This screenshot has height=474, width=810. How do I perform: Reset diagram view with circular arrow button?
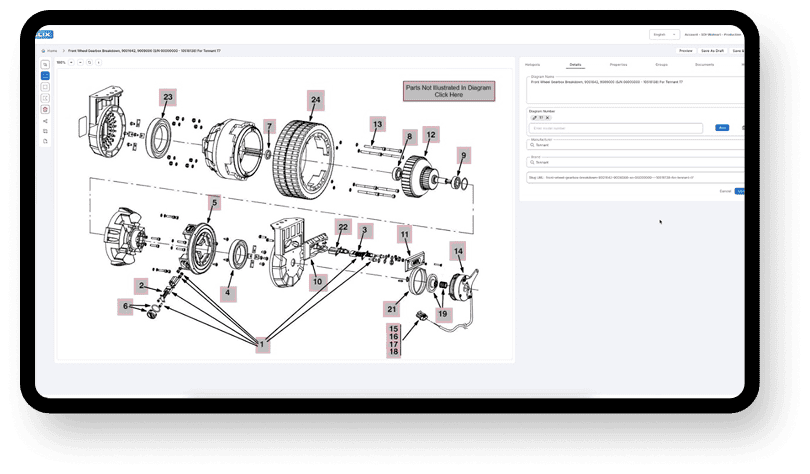(x=89, y=62)
